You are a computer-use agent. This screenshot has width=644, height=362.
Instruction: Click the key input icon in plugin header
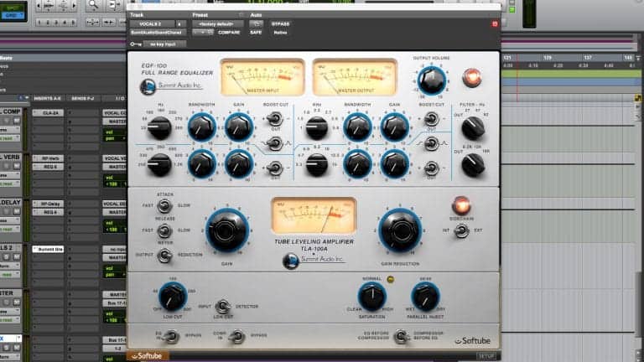point(136,44)
